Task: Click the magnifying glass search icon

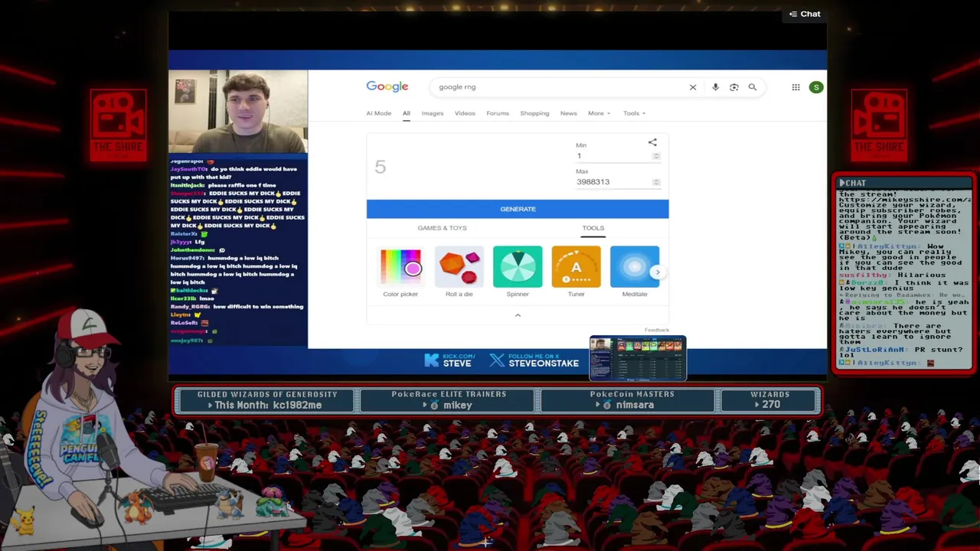Action: (753, 87)
